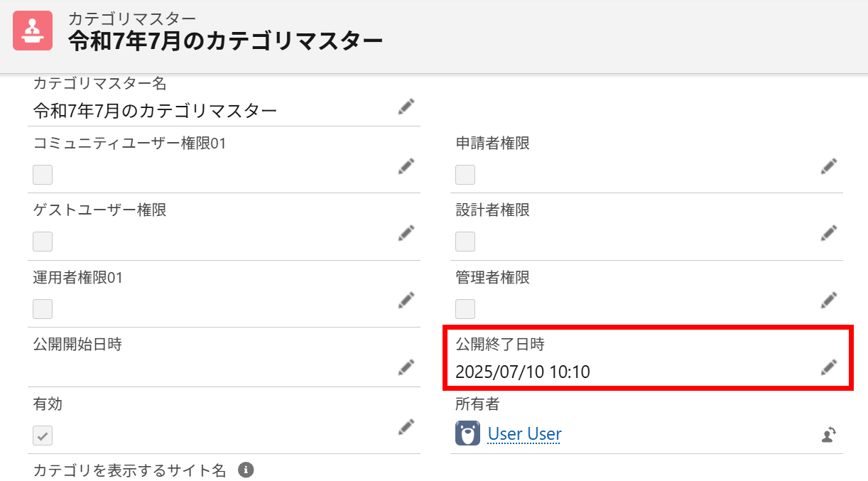Open the info tooltip for カテゴリを表示するサイト名

coord(245,470)
